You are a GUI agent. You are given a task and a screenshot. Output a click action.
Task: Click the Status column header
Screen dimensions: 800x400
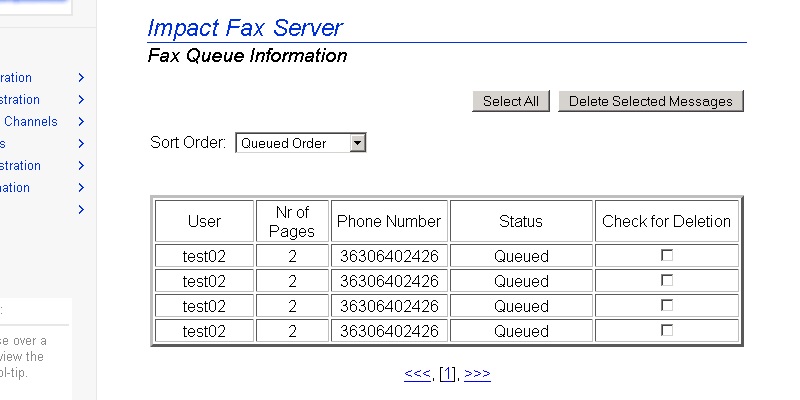(x=520, y=221)
